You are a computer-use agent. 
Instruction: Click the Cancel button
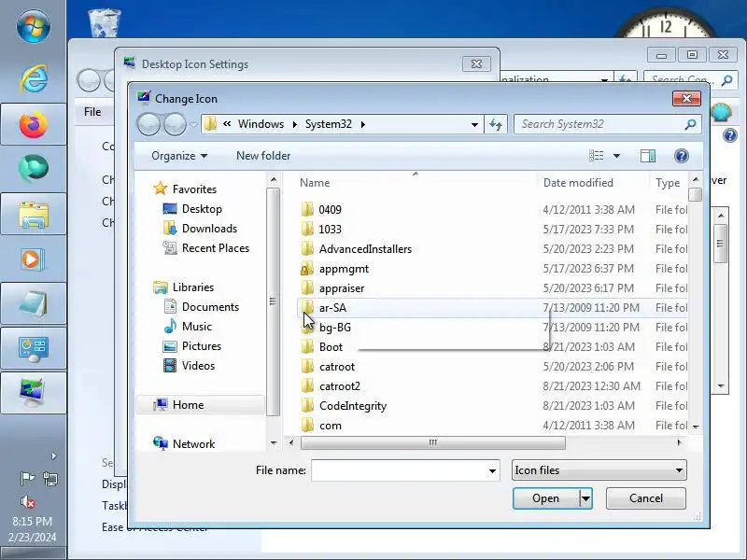coord(646,498)
